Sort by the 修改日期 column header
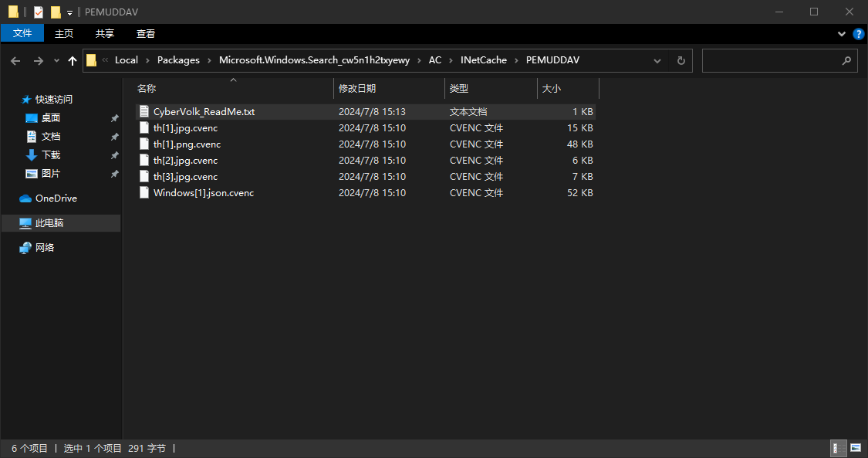Image resolution: width=868 pixels, height=458 pixels. pyautogui.click(x=389, y=89)
